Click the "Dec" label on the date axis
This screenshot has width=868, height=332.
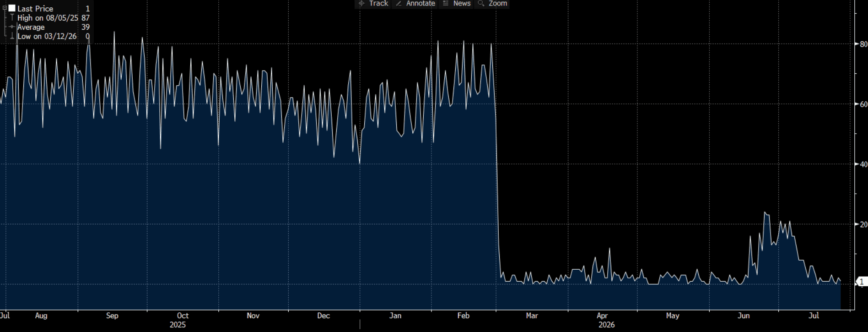tap(323, 316)
